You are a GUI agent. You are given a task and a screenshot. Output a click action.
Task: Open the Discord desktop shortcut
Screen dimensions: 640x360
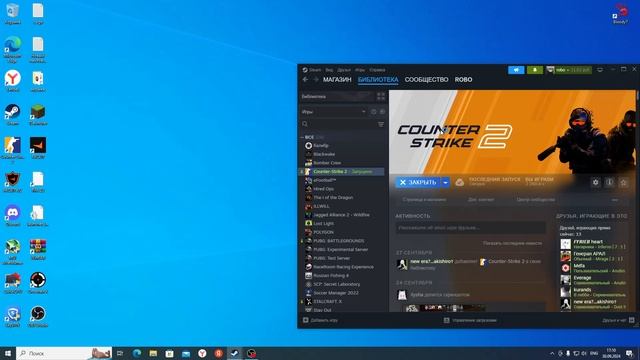tap(13, 216)
